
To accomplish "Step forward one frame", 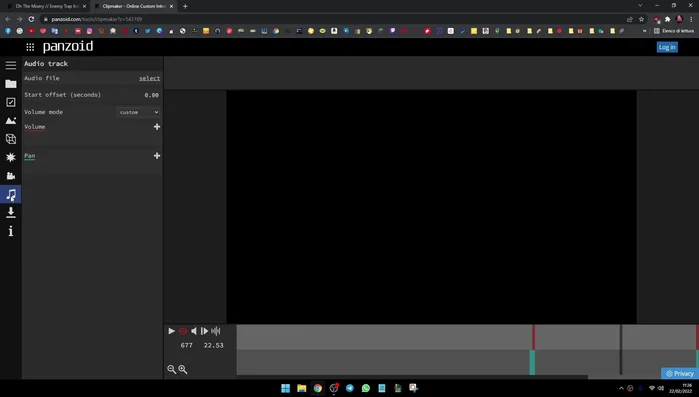I will coord(204,331).
